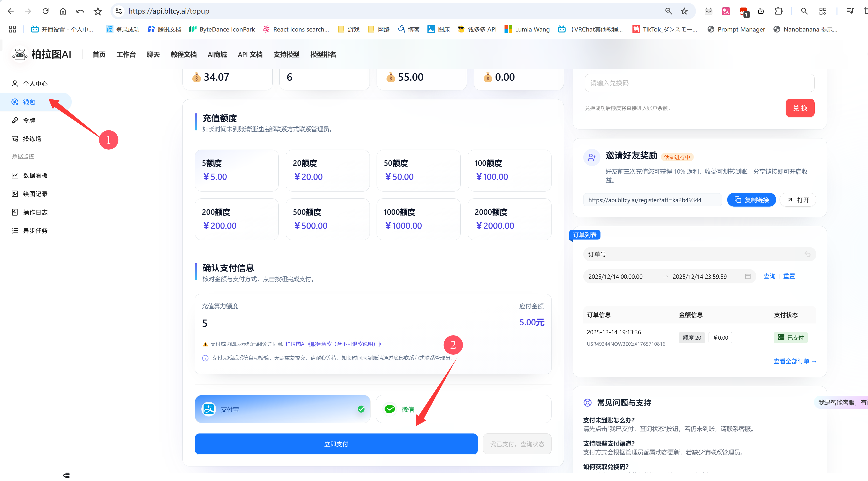Viewport: 868px width, 481px height.
Task: Click the 查看全部订单 link
Action: tap(795, 361)
